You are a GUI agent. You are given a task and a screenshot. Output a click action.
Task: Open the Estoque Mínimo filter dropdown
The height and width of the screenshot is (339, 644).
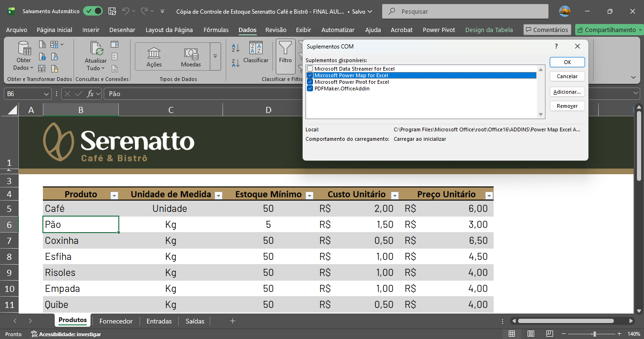coord(310,195)
